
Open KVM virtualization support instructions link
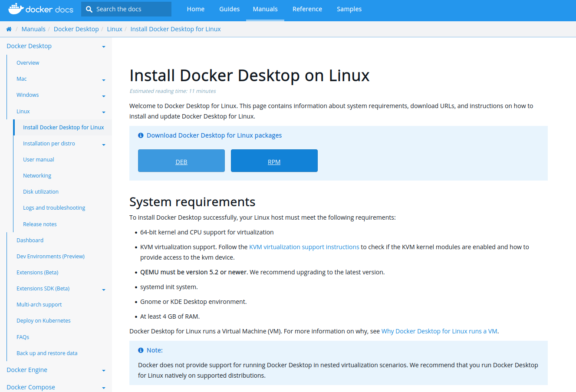304,247
